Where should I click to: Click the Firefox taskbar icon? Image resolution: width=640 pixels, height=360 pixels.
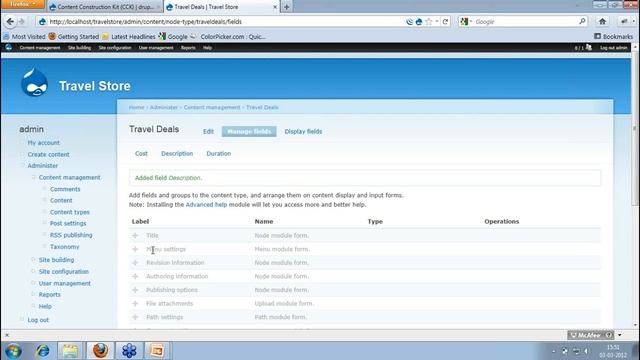pyautogui.click(x=100, y=351)
